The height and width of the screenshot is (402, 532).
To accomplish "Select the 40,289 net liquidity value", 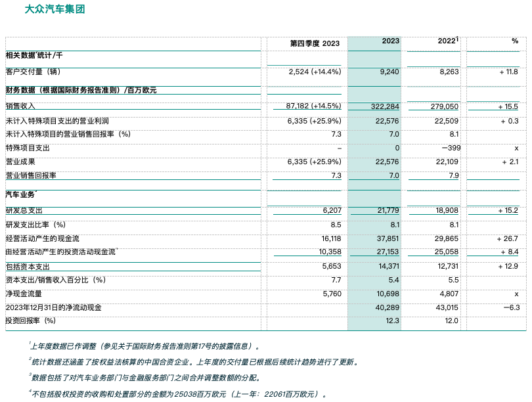I will 388,307.
